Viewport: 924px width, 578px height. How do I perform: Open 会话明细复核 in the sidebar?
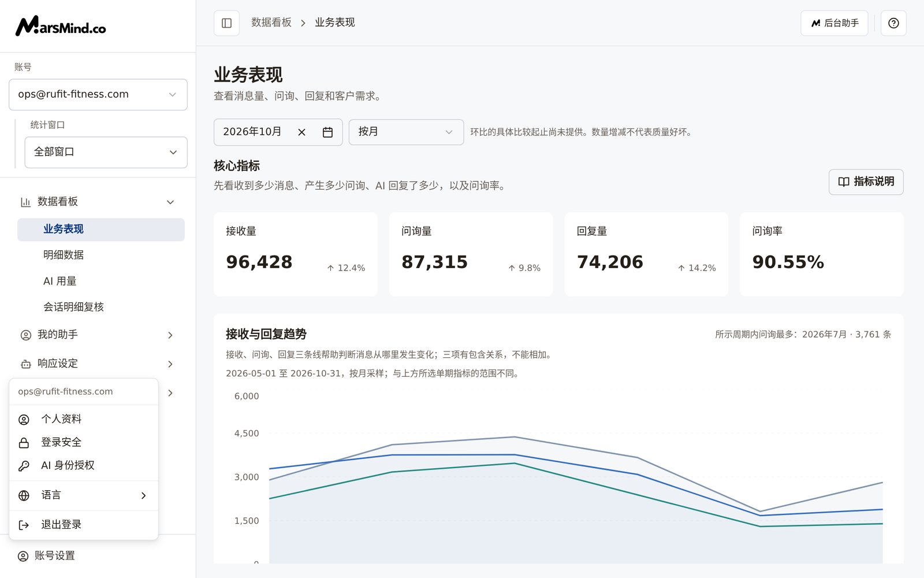[x=101, y=307]
